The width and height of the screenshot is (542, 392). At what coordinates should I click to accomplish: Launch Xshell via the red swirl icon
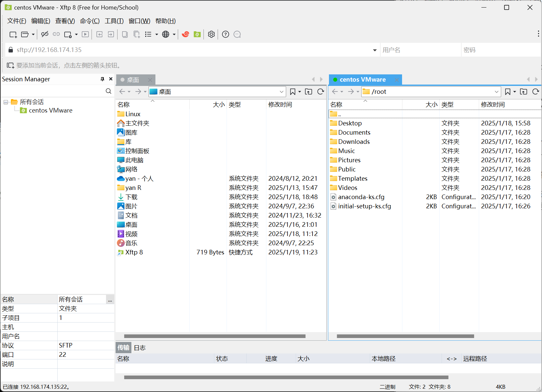pos(185,34)
